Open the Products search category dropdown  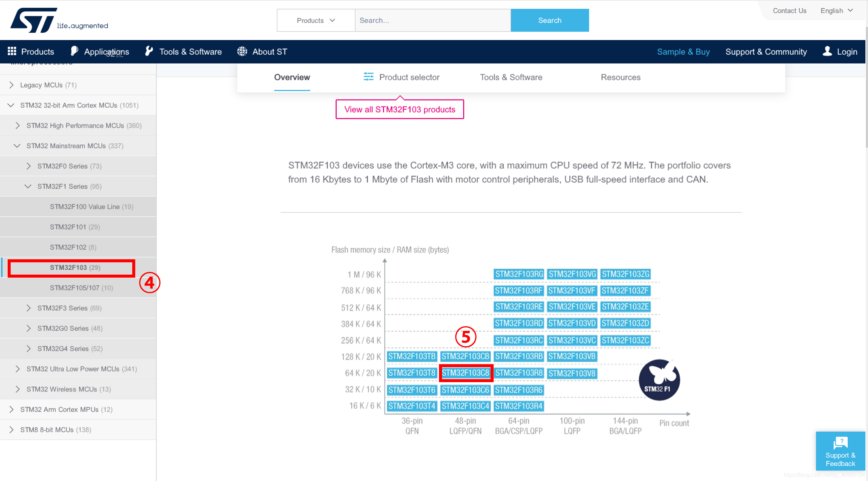pos(316,21)
